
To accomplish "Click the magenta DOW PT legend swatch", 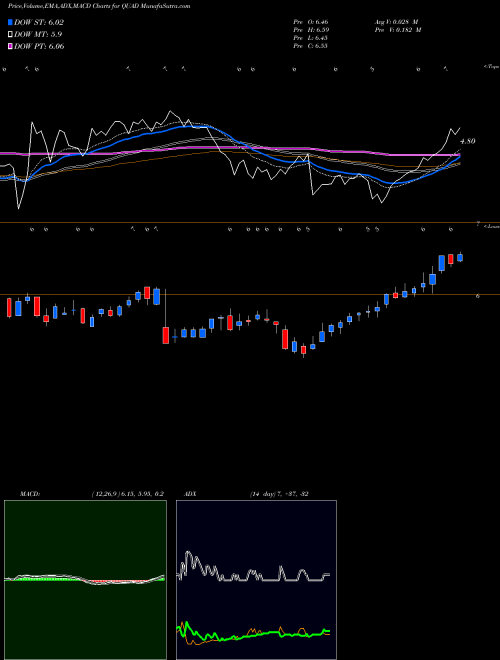I will pyautogui.click(x=11, y=46).
